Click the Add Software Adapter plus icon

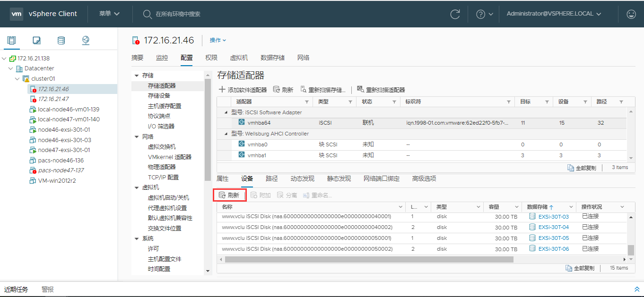tap(222, 90)
